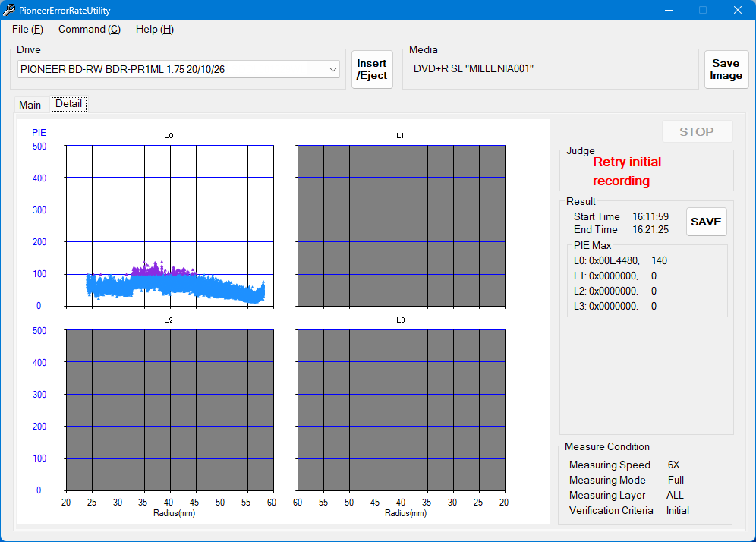Close the PioneerErrorRateUtility window
Image resolution: width=756 pixels, height=542 pixels.
(x=737, y=10)
